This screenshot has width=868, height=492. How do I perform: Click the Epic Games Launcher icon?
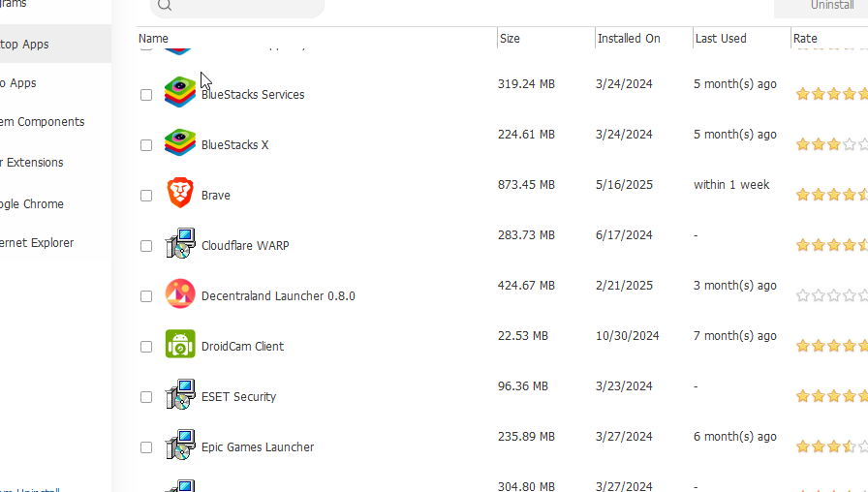coord(180,445)
